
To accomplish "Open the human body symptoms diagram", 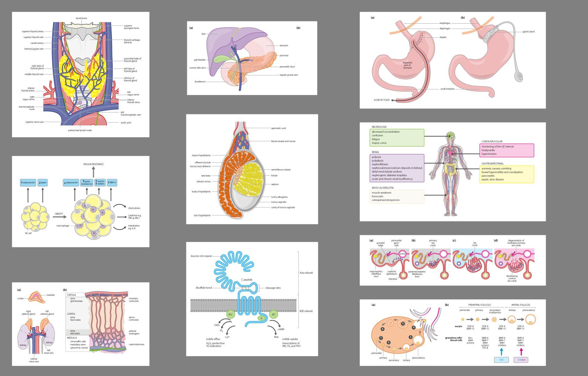I will click(x=453, y=172).
